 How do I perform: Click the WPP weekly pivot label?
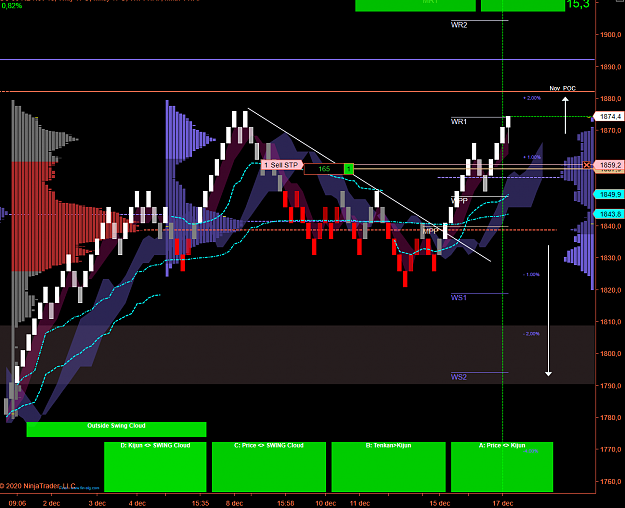[459, 200]
